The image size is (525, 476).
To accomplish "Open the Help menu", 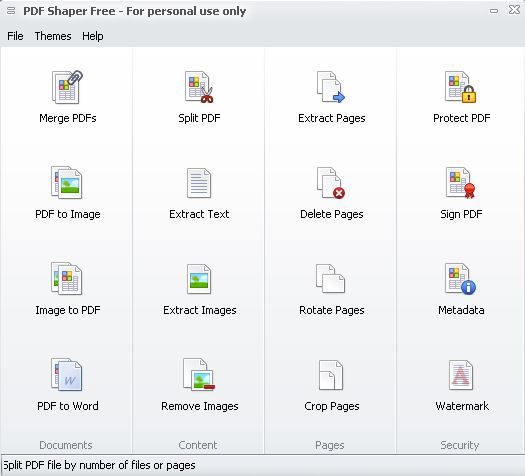I will pos(93,36).
